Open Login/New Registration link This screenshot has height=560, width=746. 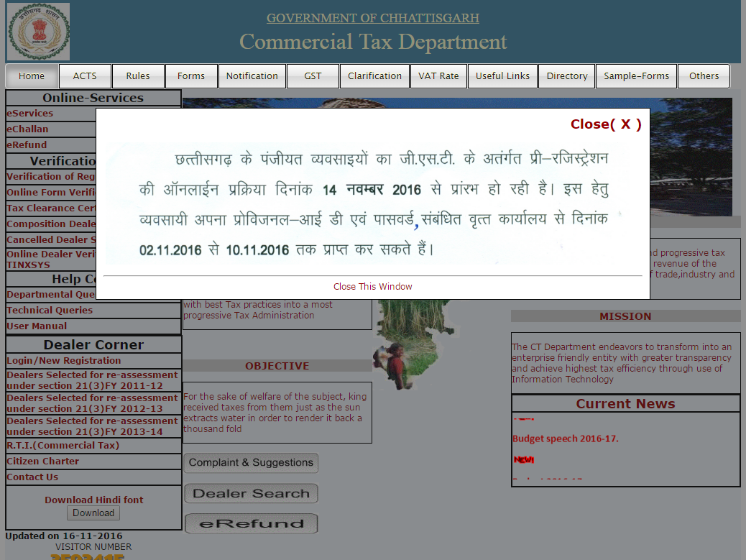pos(64,361)
